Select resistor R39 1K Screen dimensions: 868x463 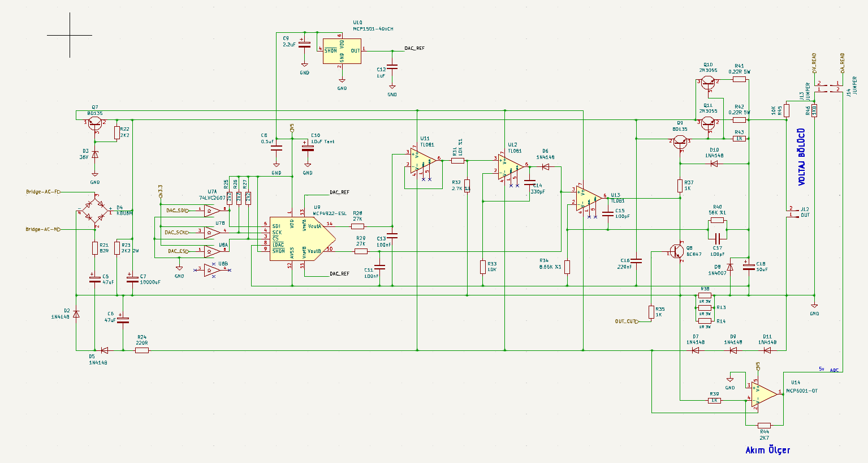714,401
